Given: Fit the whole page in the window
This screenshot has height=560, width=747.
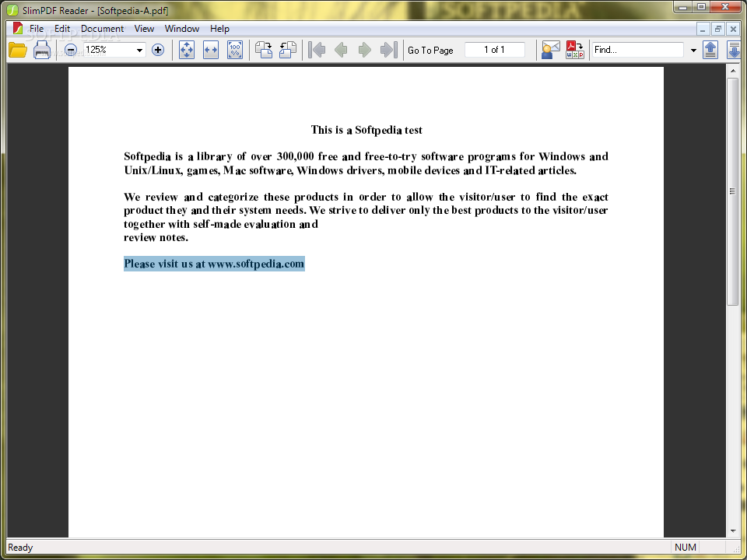Looking at the screenshot, I should click(186, 50).
